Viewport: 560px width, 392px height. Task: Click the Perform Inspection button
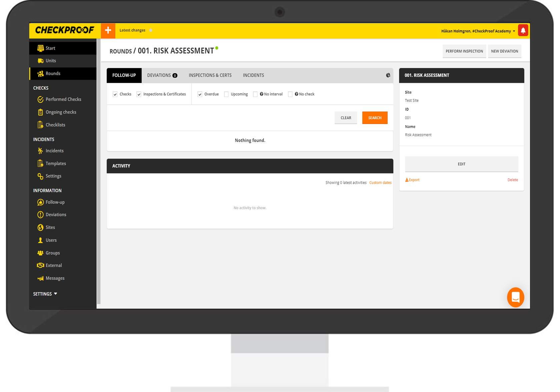(x=464, y=51)
